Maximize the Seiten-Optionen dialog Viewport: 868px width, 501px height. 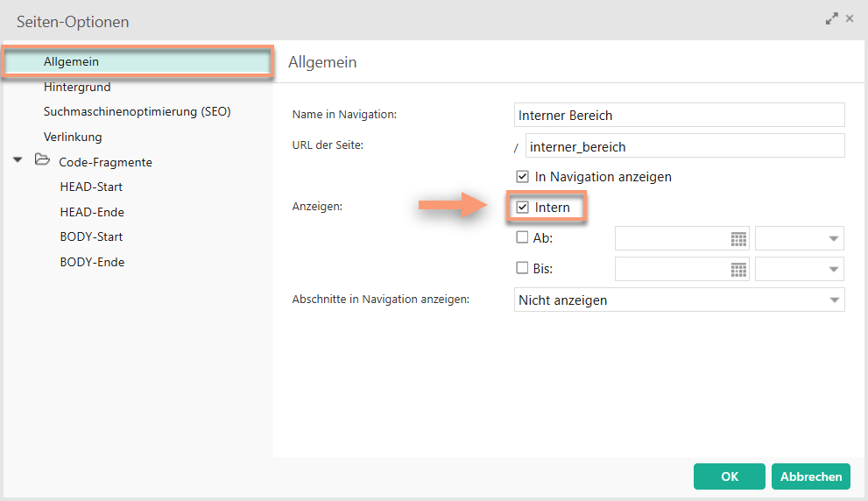tap(831, 18)
